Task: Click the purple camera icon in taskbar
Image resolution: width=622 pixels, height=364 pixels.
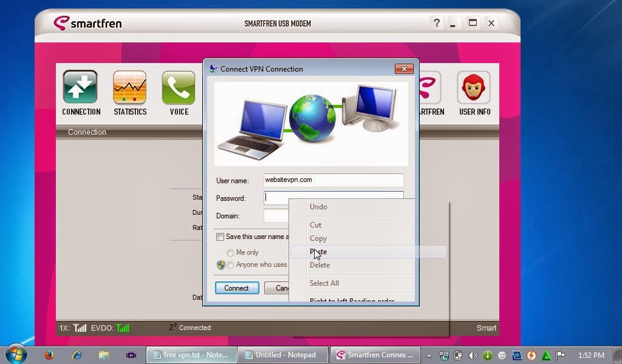Action: point(131,355)
